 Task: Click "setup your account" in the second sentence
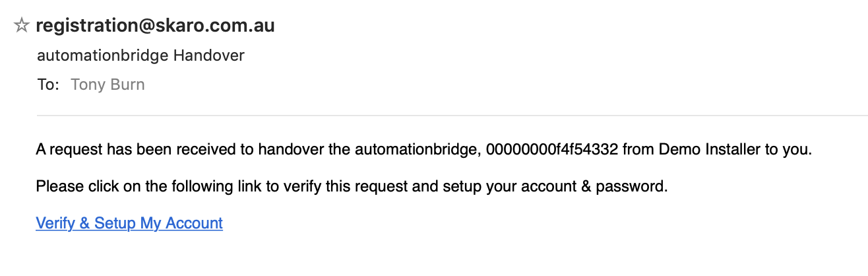coord(489,187)
